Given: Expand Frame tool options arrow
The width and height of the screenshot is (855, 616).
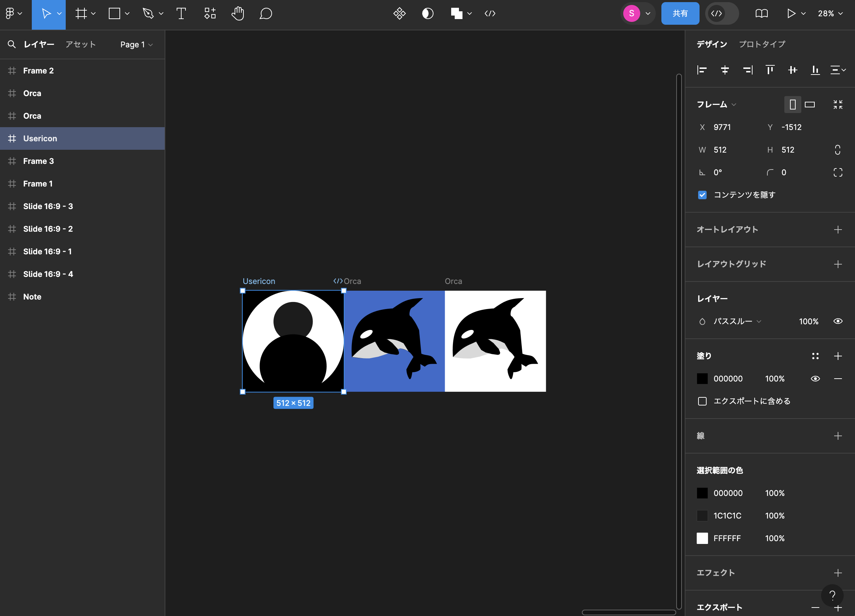Looking at the screenshot, I should (x=93, y=13).
